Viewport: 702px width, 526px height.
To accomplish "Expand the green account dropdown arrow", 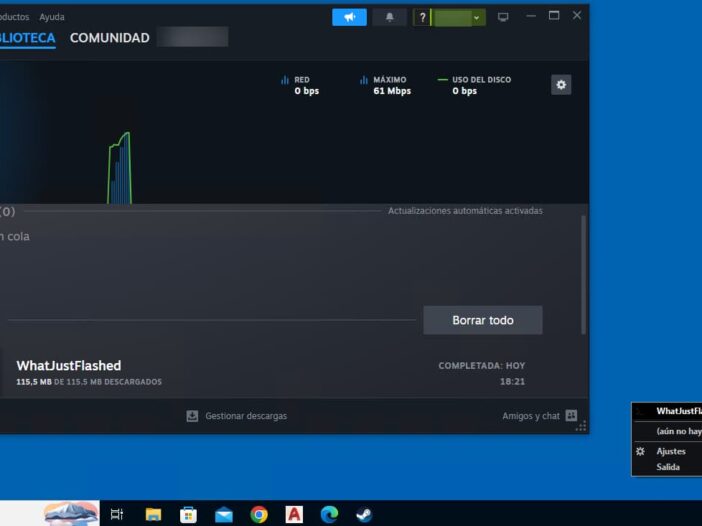I will pyautogui.click(x=477, y=18).
